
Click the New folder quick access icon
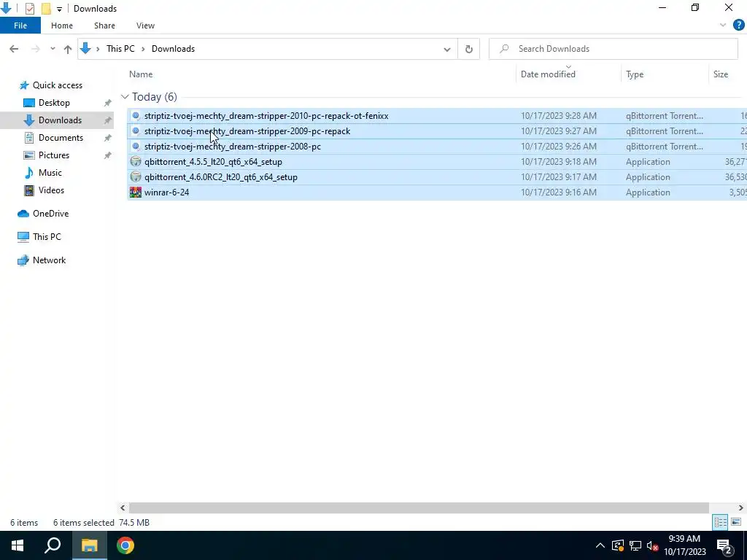46,9
